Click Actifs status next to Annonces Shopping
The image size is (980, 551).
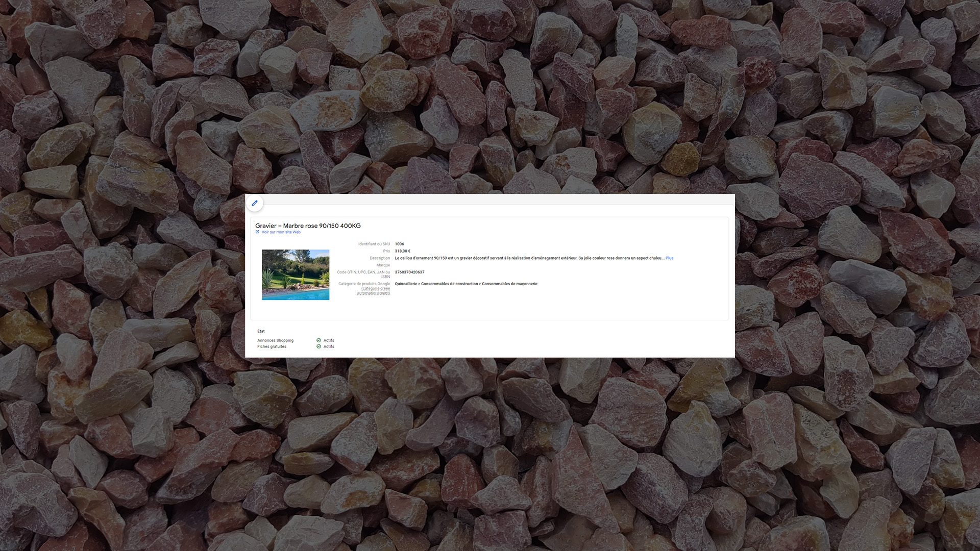click(x=329, y=340)
